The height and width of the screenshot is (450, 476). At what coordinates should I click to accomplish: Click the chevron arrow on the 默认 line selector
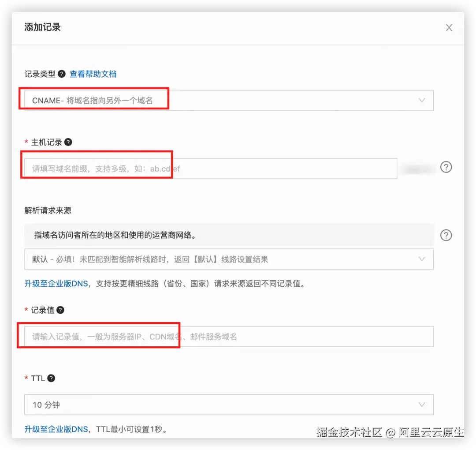pyautogui.click(x=422, y=259)
